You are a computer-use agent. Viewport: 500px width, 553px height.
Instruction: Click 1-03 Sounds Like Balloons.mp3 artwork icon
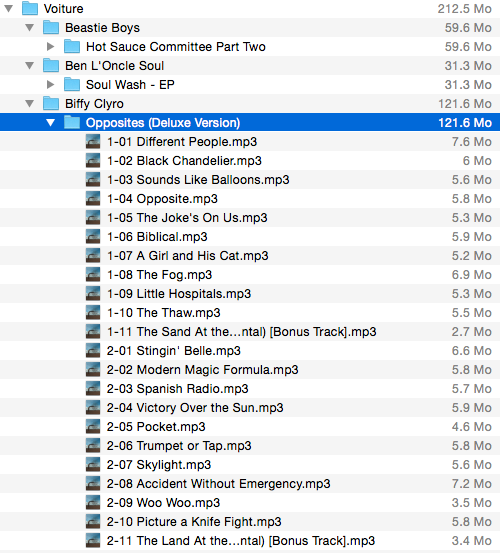click(93, 180)
